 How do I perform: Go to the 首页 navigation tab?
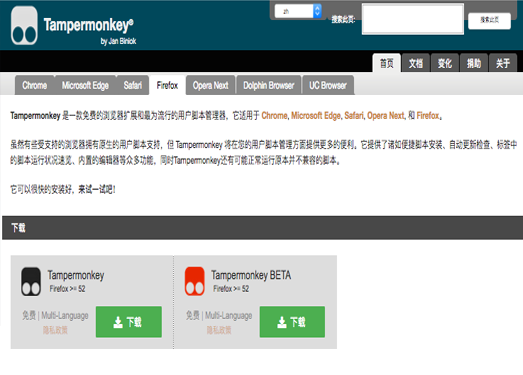click(387, 63)
